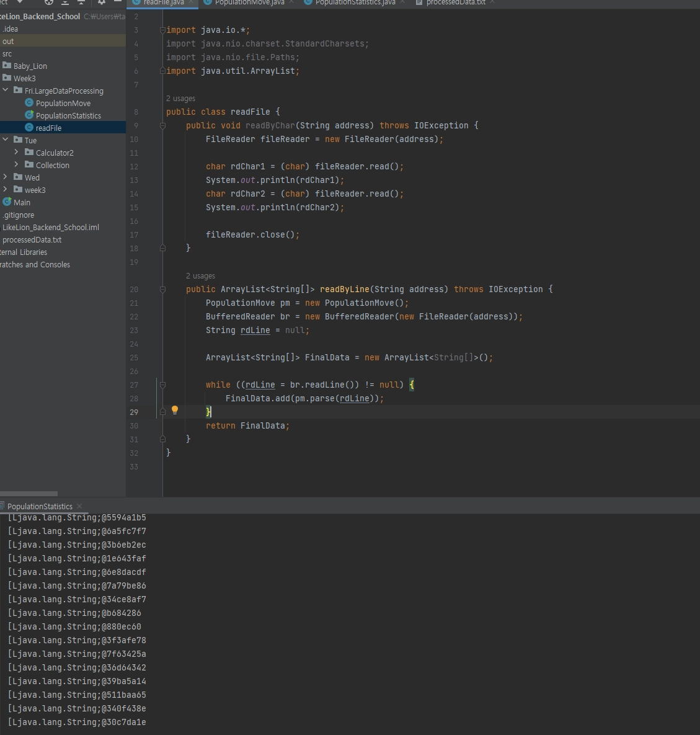This screenshot has width=700, height=735.
Task: Click the Project panel horizontal scrollbar
Action: 29,494
